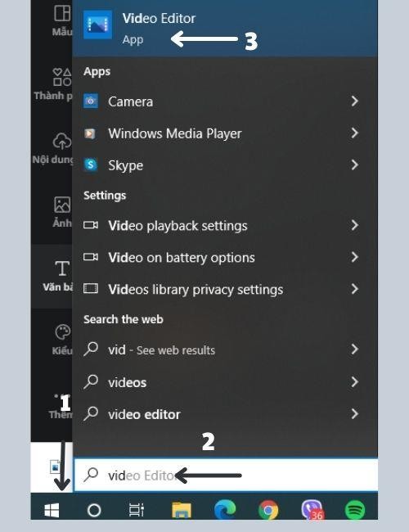This screenshot has height=532, width=409.
Task: Open the Video Editor app result
Action: click(225, 29)
